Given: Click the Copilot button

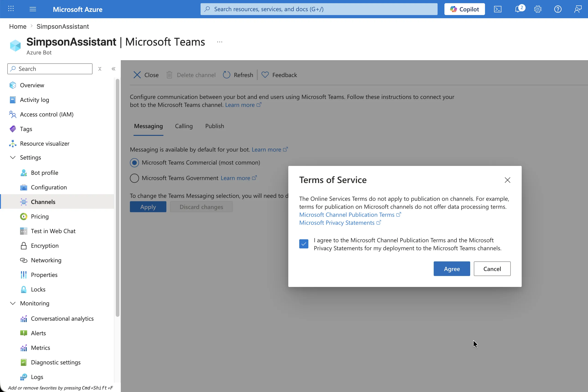Looking at the screenshot, I should 464,9.
